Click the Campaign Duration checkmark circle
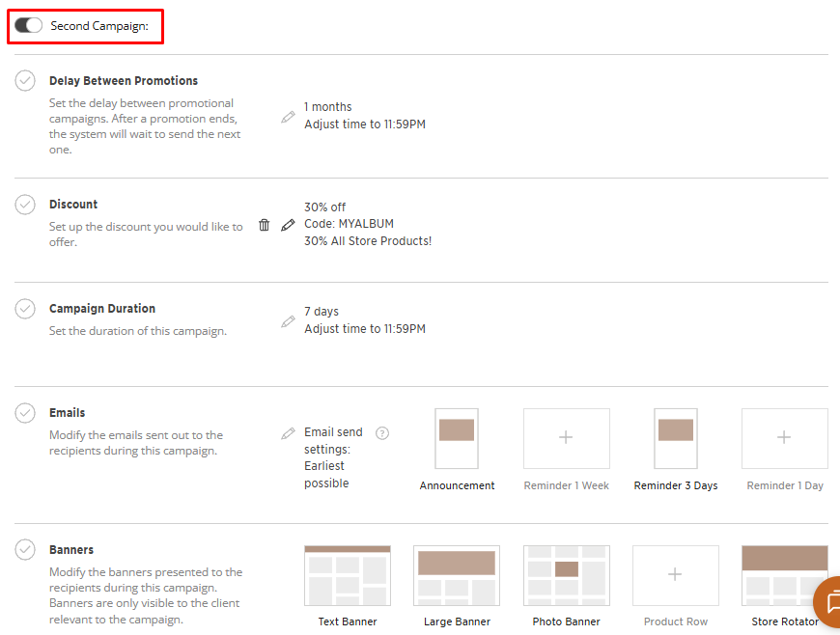The image size is (840, 635). [x=26, y=309]
